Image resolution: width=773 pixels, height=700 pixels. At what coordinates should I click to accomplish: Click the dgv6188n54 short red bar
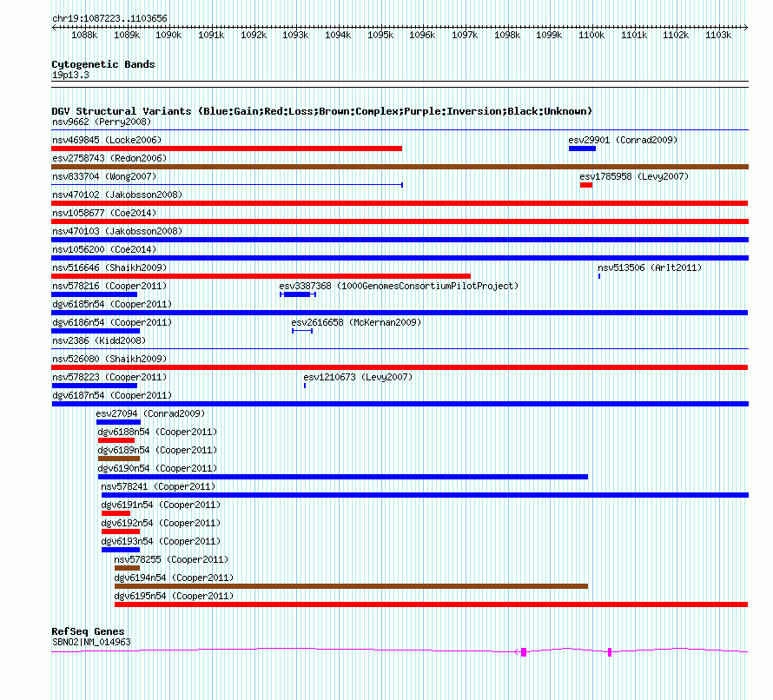coord(116,440)
